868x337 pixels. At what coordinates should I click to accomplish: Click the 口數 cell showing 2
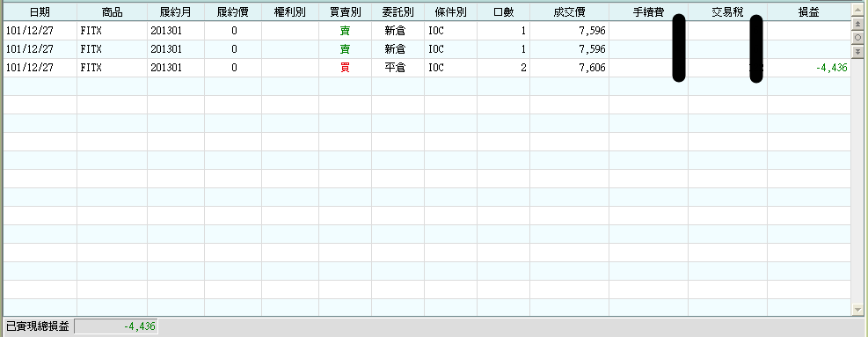pyautogui.click(x=503, y=68)
